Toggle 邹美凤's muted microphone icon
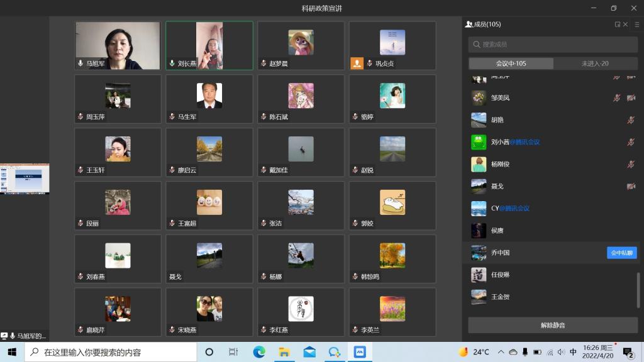The width and height of the screenshot is (644, 362). click(x=617, y=98)
